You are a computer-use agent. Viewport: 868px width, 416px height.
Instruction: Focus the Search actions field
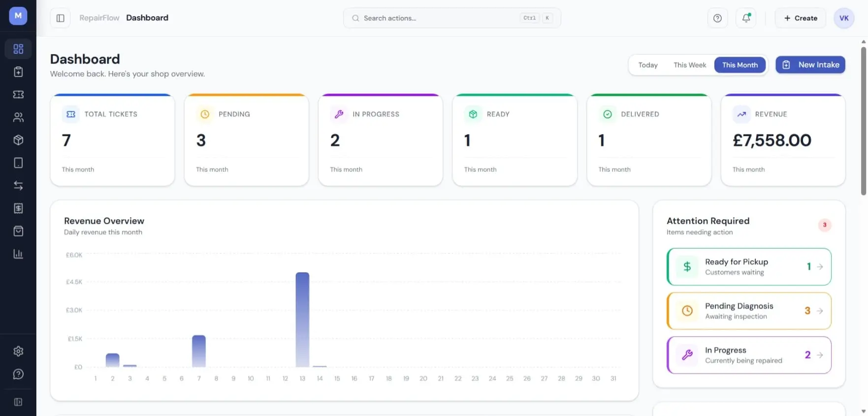pyautogui.click(x=452, y=18)
